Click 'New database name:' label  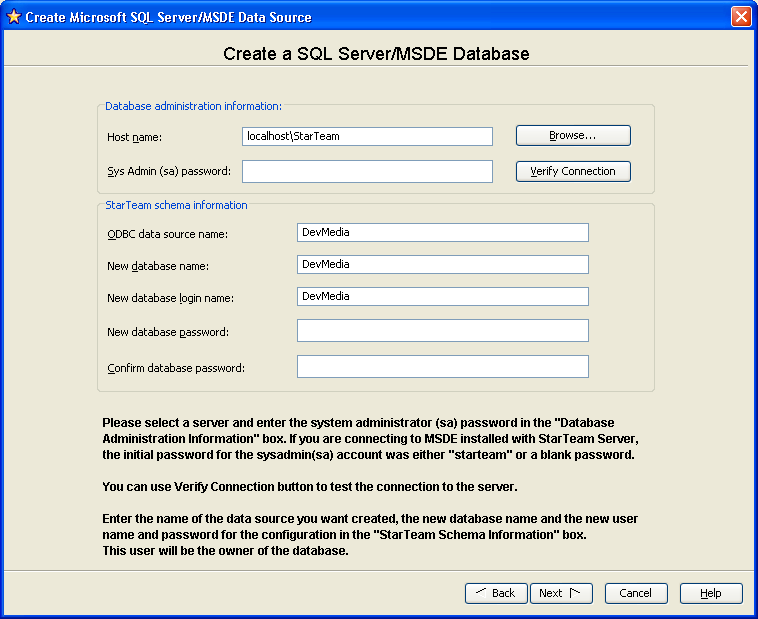click(158, 266)
